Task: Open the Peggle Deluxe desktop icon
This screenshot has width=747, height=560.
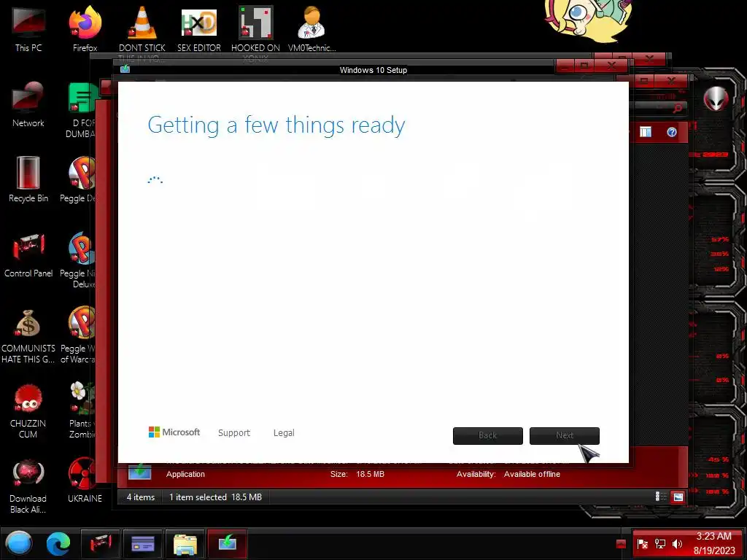Action: (79, 179)
